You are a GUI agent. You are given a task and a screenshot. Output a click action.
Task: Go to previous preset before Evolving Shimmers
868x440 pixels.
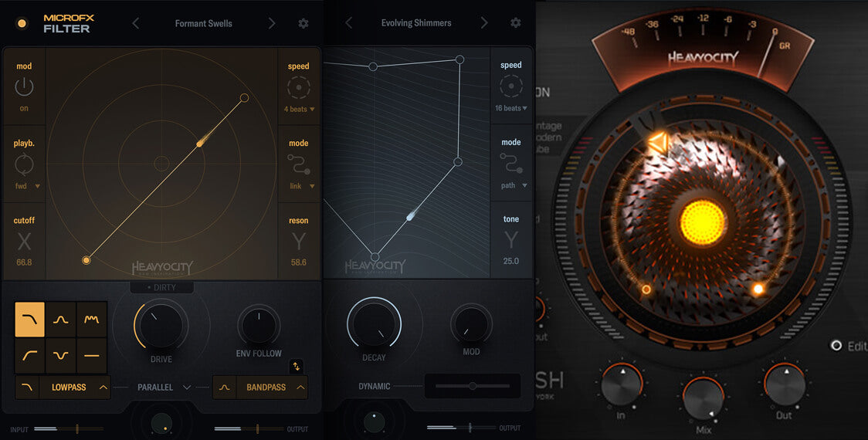tap(348, 23)
